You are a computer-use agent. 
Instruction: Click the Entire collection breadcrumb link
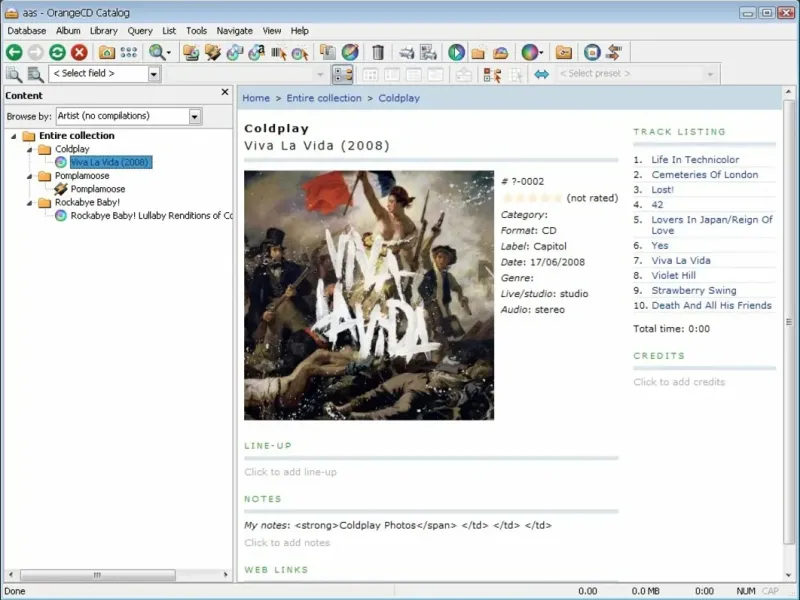click(x=323, y=98)
